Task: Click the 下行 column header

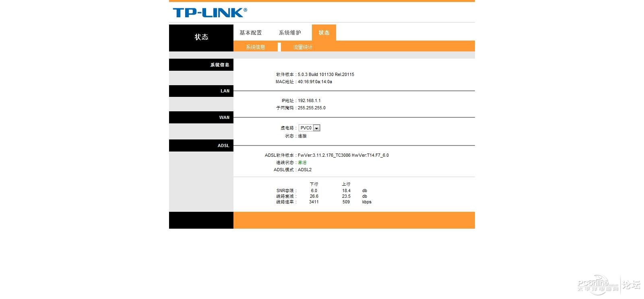Action: (314, 184)
